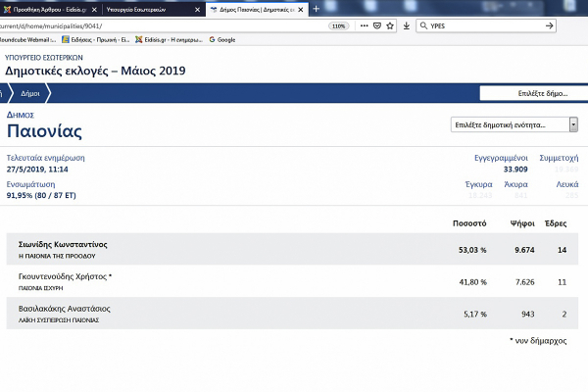
Task: Bookmark this page with the star icon
Action: point(390,25)
